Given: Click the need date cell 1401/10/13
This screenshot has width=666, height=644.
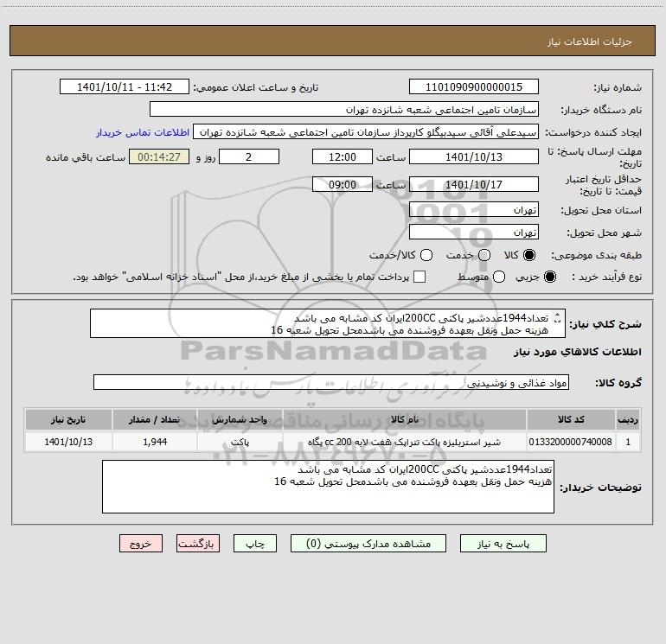Looking at the screenshot, I should pyautogui.click(x=68, y=442).
